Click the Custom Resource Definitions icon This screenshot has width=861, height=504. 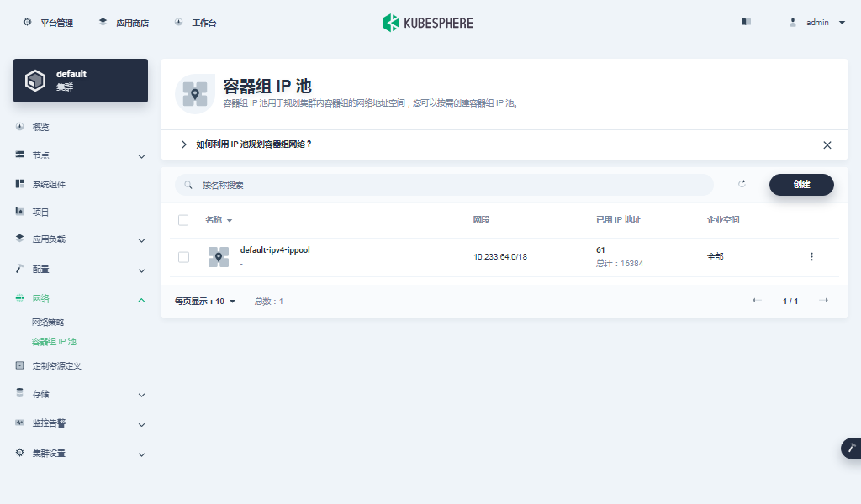tap(20, 365)
